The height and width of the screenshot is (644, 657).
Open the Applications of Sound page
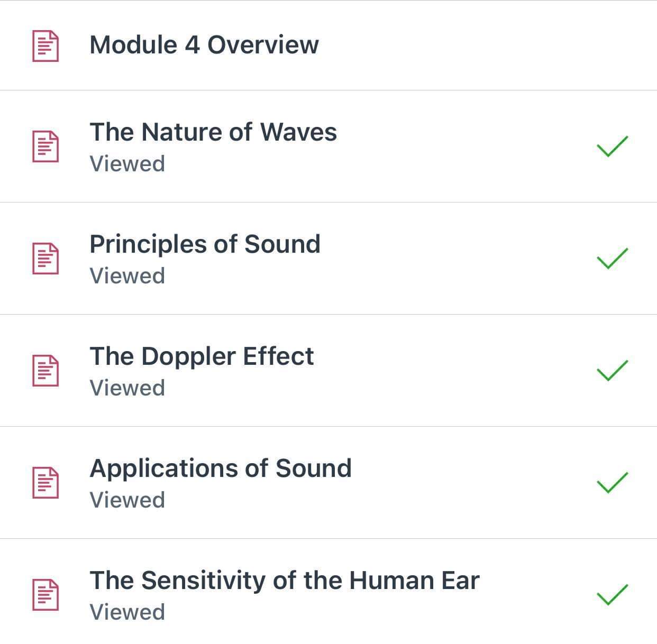221,468
